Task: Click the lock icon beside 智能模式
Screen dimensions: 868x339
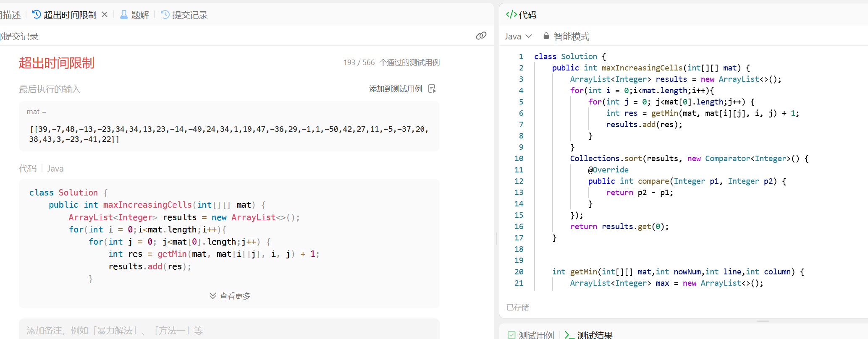Action: [546, 36]
